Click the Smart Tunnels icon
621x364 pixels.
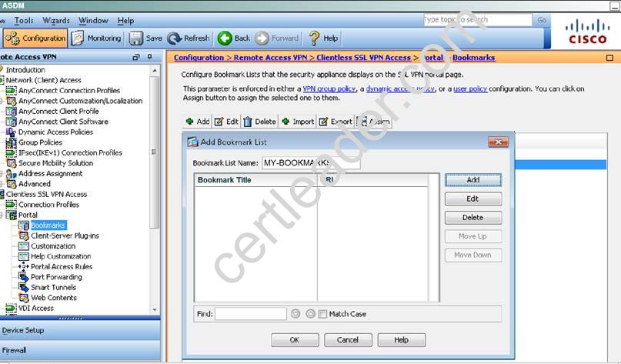click(x=24, y=287)
